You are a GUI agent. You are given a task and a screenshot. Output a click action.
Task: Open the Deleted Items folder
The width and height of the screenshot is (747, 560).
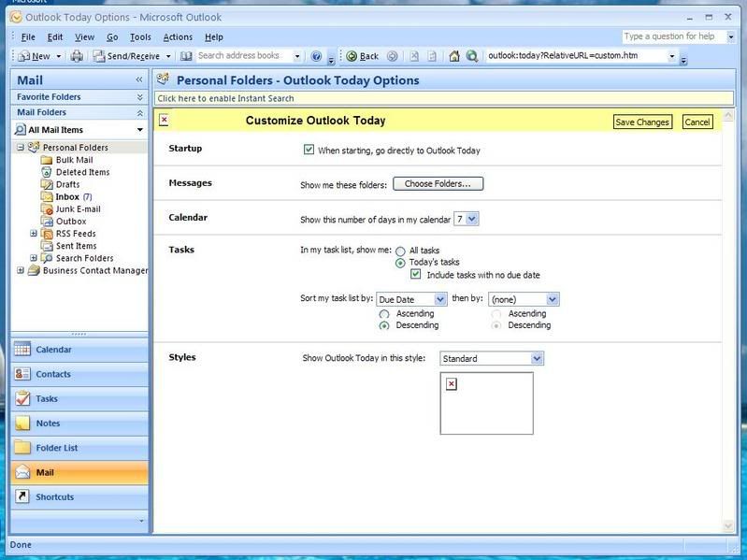[82, 172]
